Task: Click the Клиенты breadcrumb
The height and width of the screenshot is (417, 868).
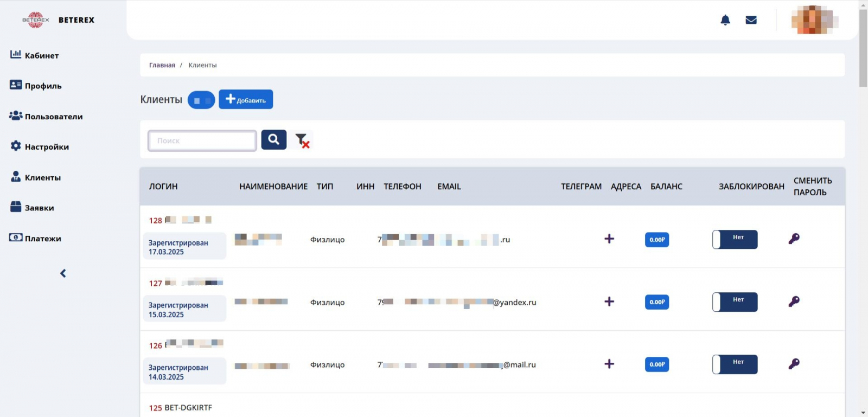Action: (202, 65)
